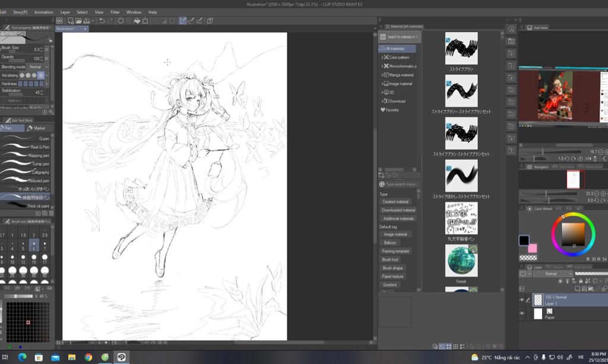Open the Filter menu
Viewport: 608px width, 364px height.
[x=115, y=12]
